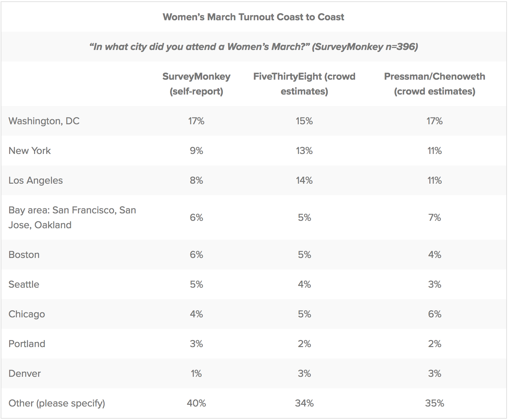Select the FiveThirtyEight crowd estimates header
The image size is (509, 420).
click(x=304, y=84)
